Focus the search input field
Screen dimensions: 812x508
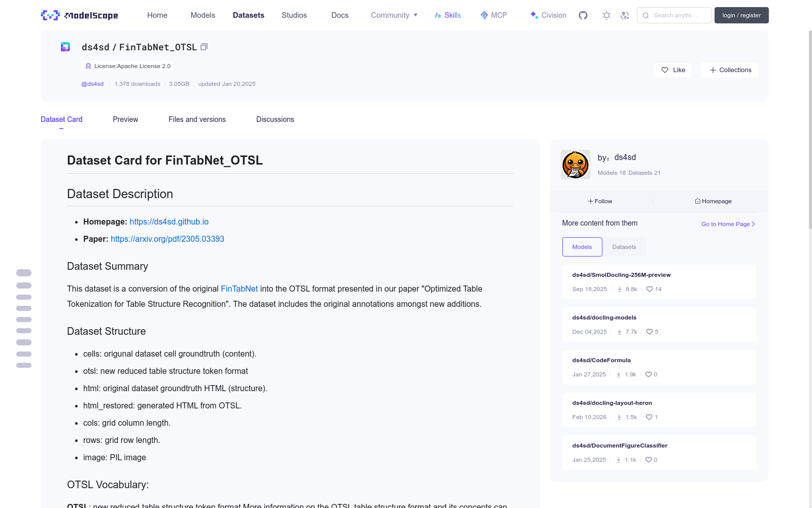pos(675,15)
